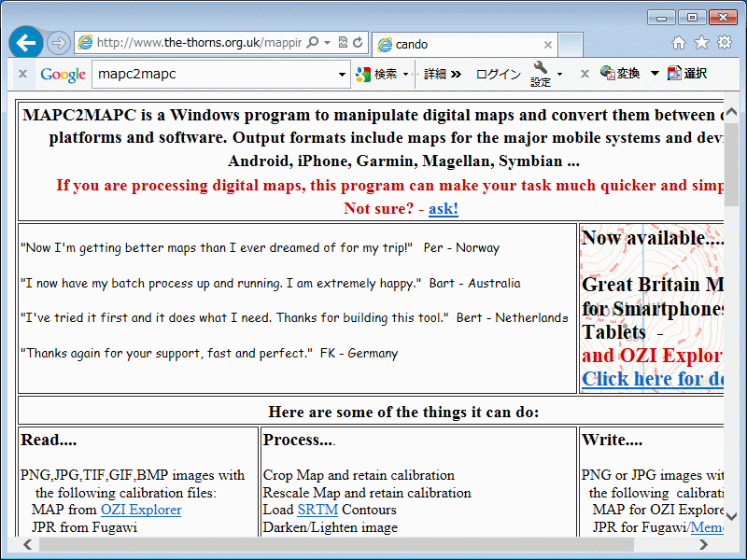
Task: Minimize the browser window
Action: 661,18
